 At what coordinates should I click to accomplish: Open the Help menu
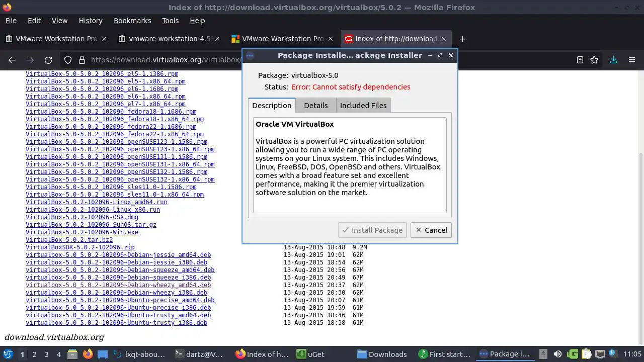(197, 21)
